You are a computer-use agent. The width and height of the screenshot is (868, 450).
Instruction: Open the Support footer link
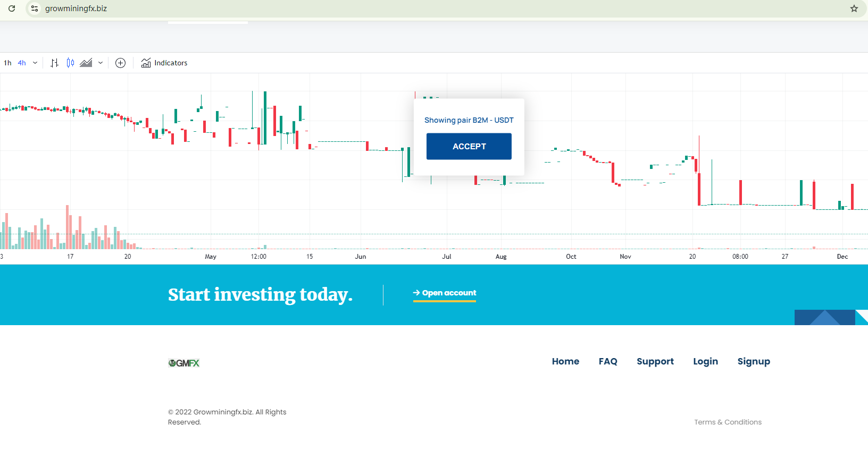[655, 361]
